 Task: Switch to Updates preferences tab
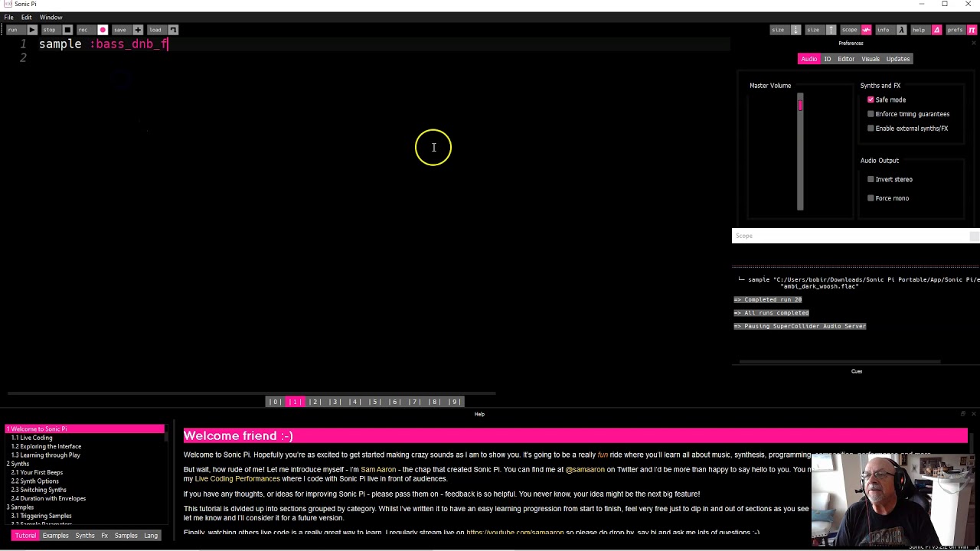(898, 59)
